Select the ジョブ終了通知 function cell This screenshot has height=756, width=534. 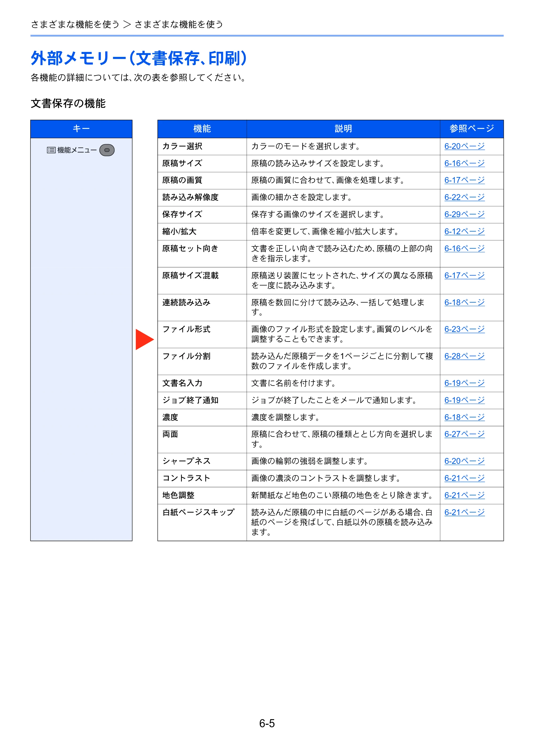[202, 400]
